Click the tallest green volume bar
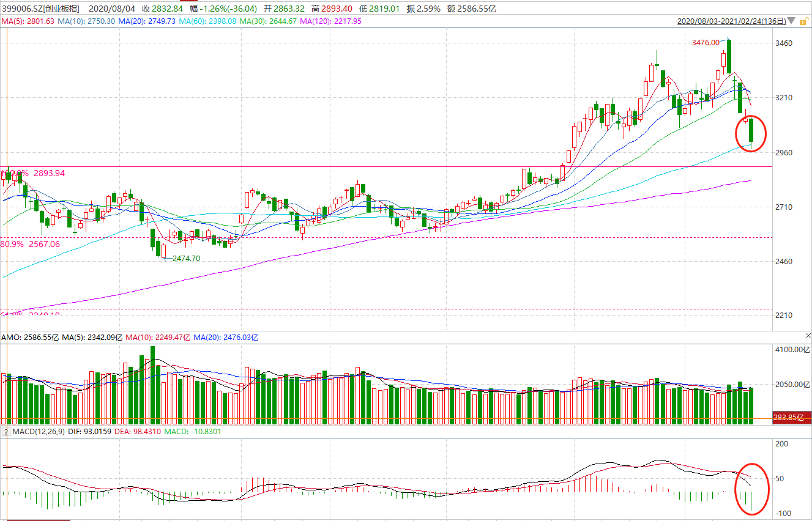This screenshot has width=812, height=521. [152, 385]
